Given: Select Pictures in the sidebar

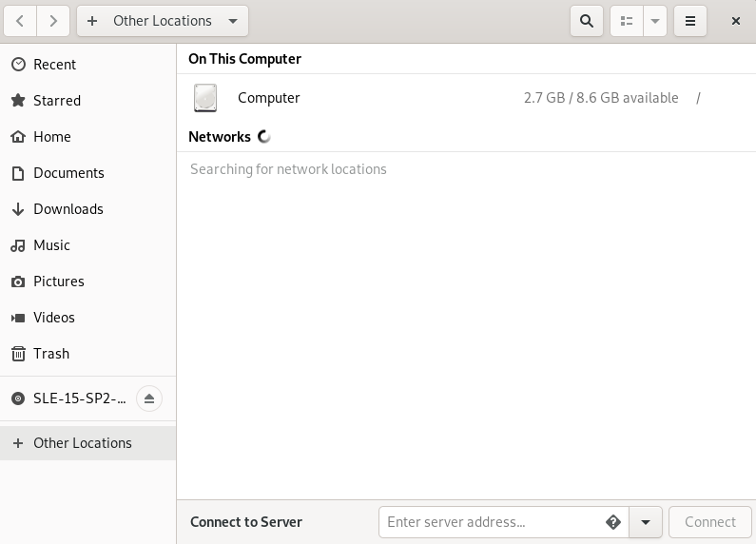Looking at the screenshot, I should coord(58,282).
